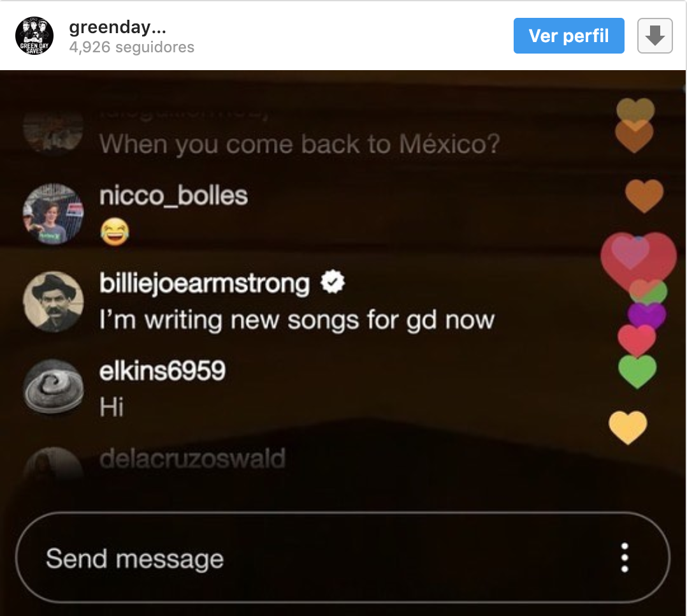
Task: View the elkins6959 profile picture
Action: coord(54,387)
